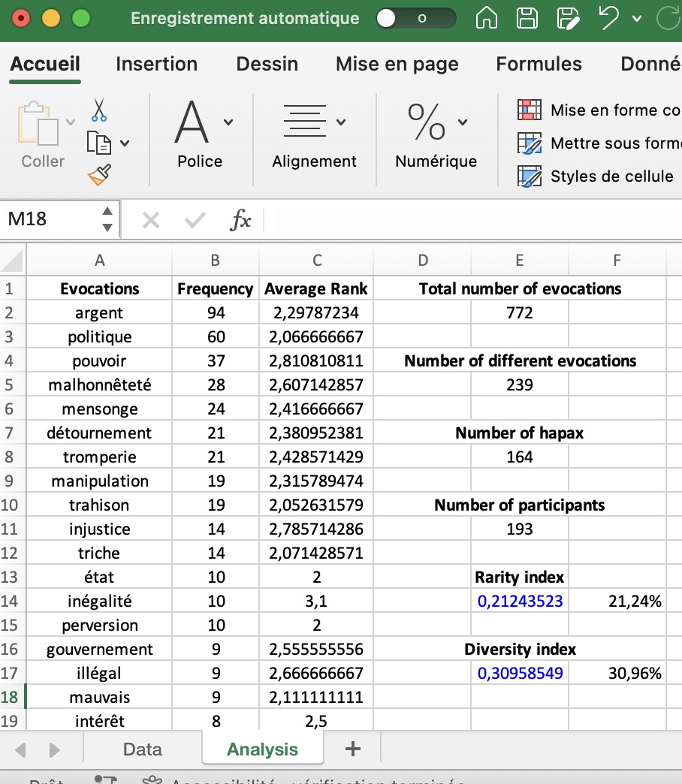Click the Save As disk with pencil icon
The height and width of the screenshot is (784, 682).
click(568, 19)
